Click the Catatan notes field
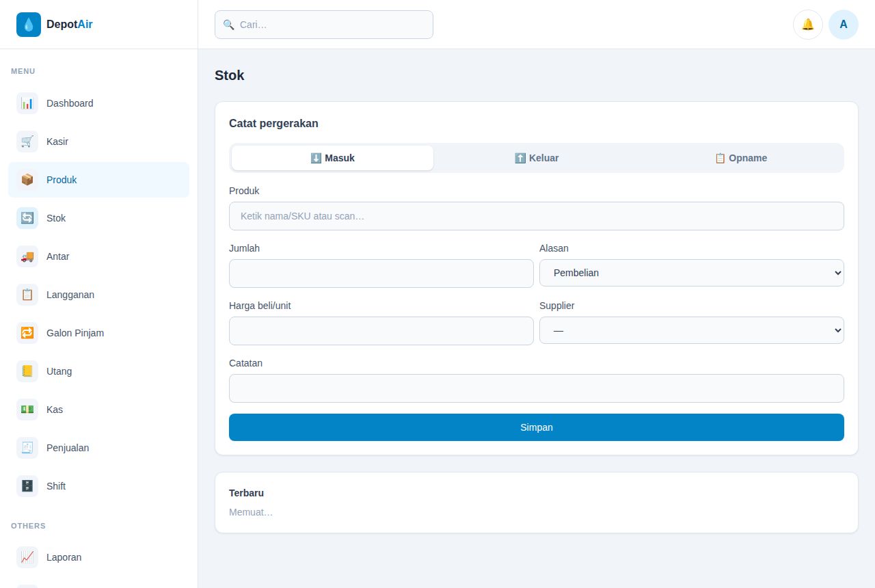This screenshot has height=588, width=875. (537, 388)
